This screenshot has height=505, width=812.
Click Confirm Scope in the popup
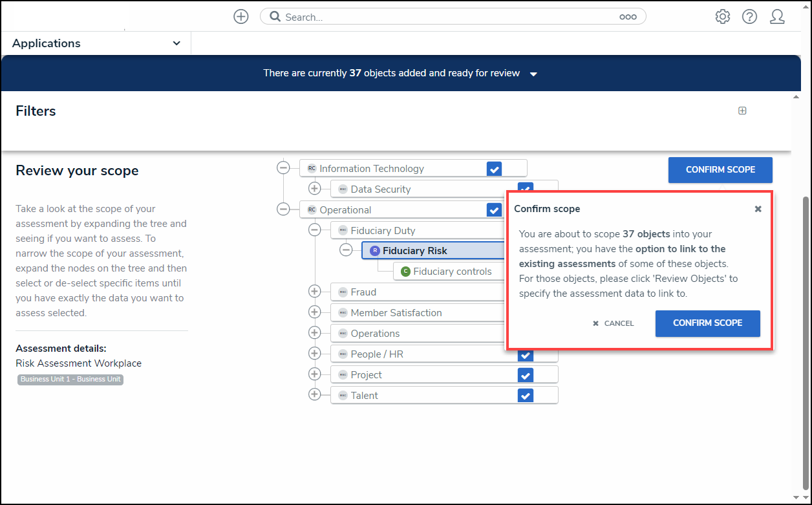click(707, 323)
